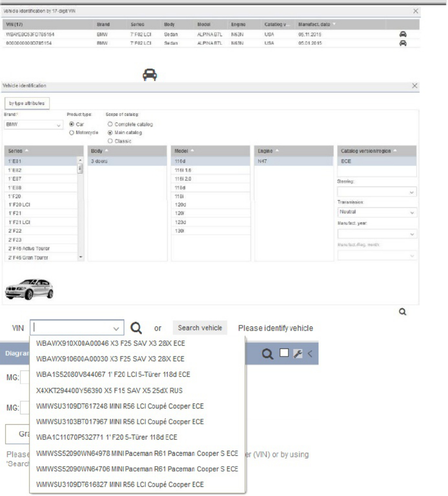Sort by Catalog version/region header
The width and height of the screenshot is (448, 496).
(377, 151)
